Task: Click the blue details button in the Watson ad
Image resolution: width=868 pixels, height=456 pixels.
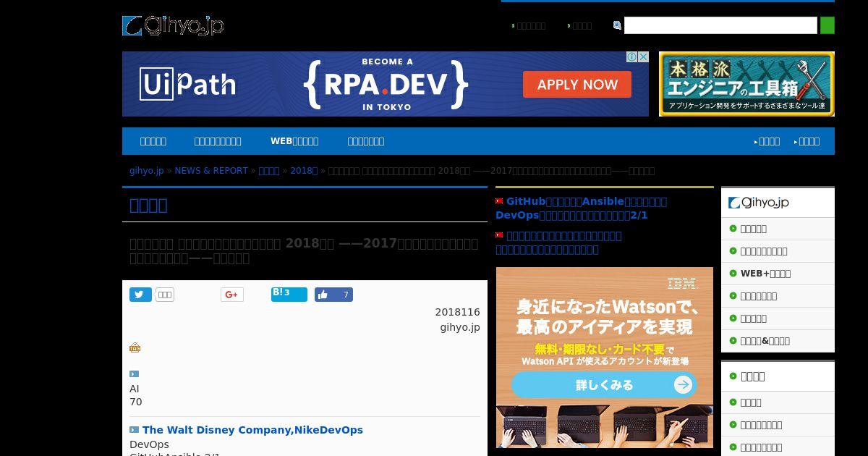Action: [x=604, y=385]
